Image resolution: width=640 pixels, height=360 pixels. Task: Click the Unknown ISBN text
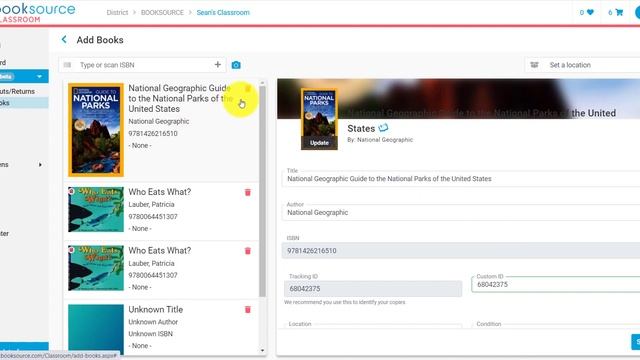(x=151, y=333)
